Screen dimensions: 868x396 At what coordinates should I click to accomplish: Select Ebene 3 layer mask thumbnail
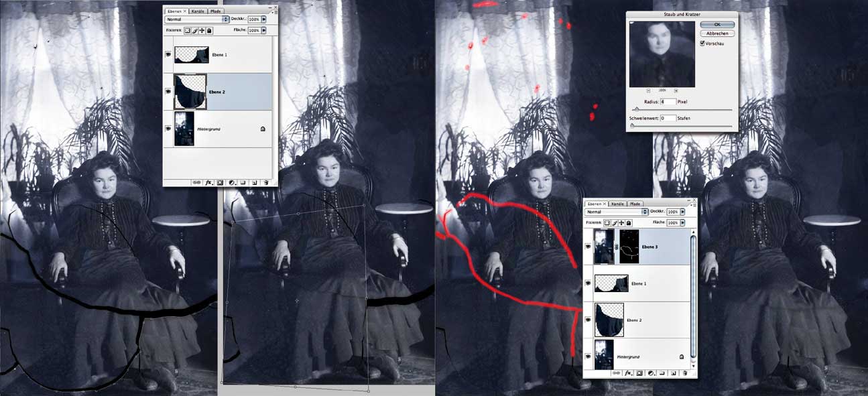pos(629,247)
